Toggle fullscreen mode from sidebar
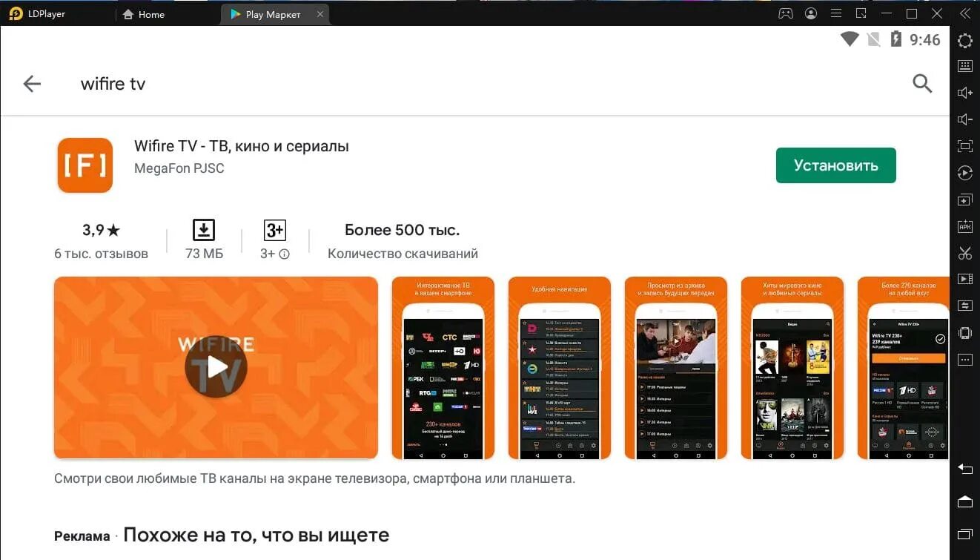The height and width of the screenshot is (560, 980). (964, 146)
